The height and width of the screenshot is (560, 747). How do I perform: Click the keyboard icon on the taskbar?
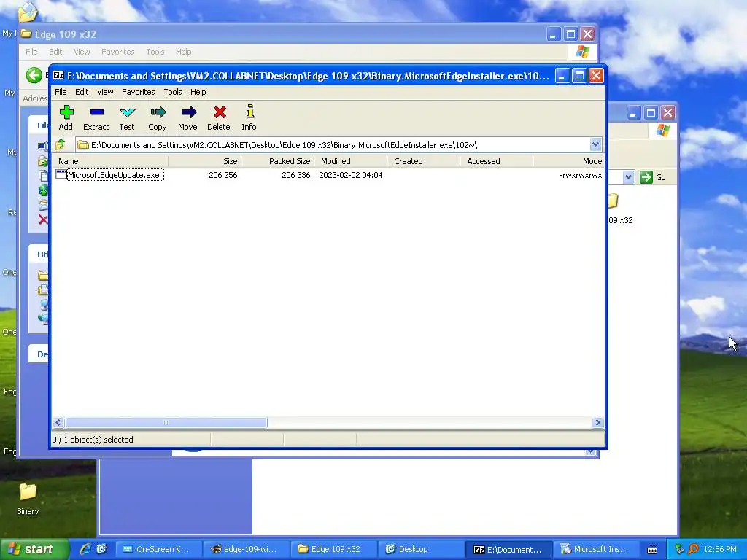652,550
